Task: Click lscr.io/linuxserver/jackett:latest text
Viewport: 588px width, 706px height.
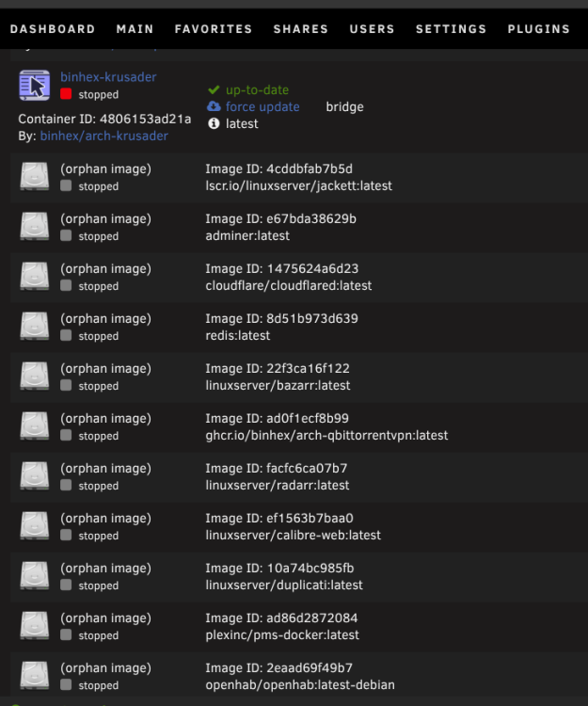Action: point(299,186)
